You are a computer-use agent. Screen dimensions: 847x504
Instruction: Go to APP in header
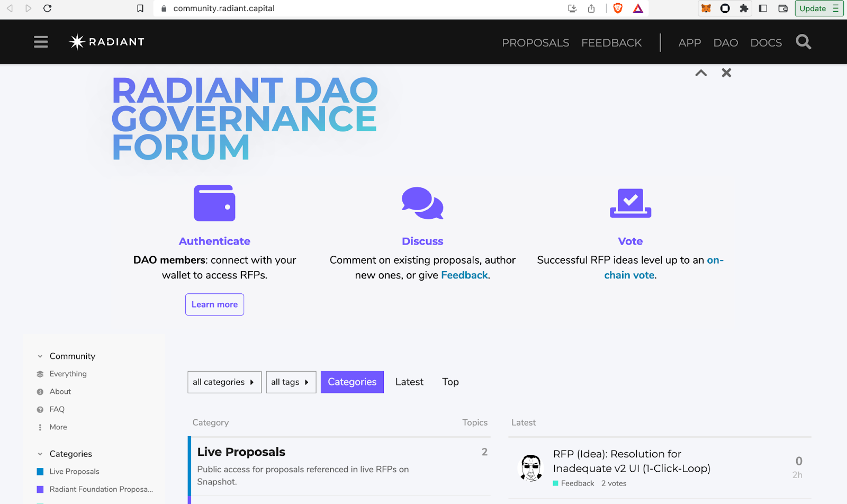(x=690, y=42)
